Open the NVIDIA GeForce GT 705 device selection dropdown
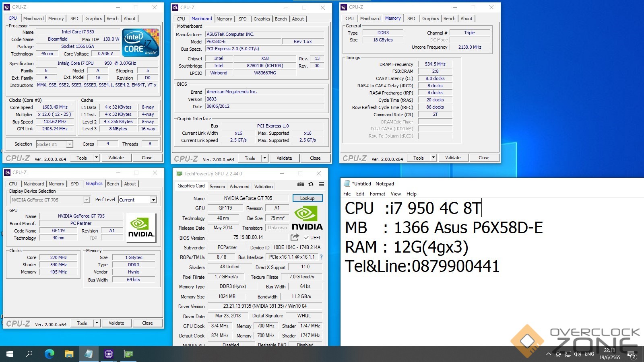Image resolution: width=644 pixels, height=362 pixels. [86, 200]
